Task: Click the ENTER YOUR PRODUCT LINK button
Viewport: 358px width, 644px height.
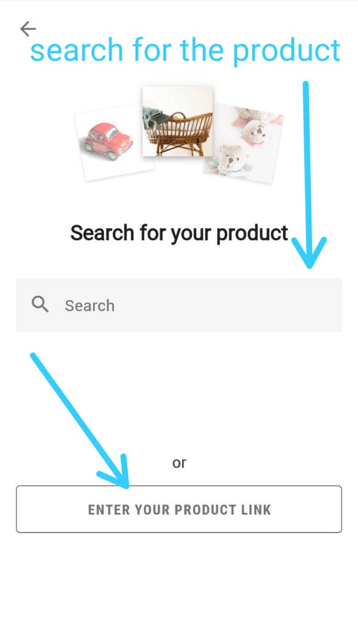Action: tap(179, 509)
